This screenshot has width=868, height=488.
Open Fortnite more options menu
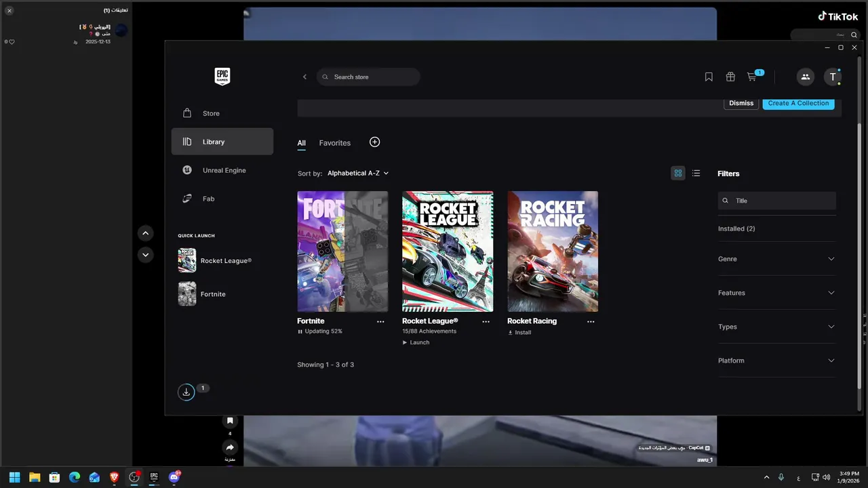pos(380,321)
